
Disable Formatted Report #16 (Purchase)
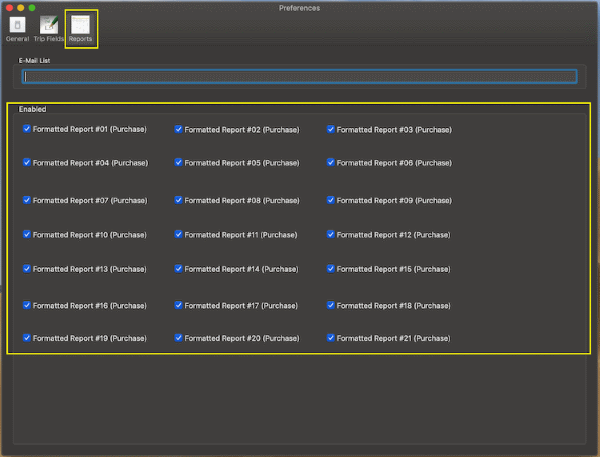coord(27,305)
